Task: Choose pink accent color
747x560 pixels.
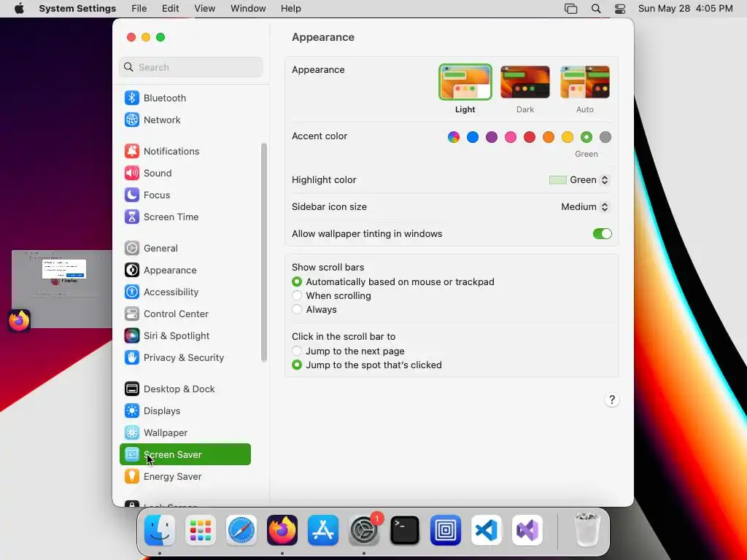Action: pos(511,137)
